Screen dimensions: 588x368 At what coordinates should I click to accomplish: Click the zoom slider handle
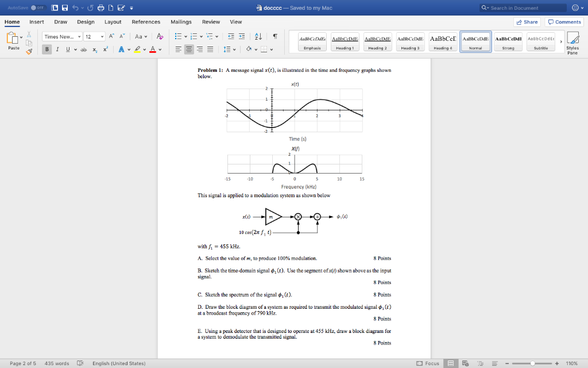[x=532, y=363]
